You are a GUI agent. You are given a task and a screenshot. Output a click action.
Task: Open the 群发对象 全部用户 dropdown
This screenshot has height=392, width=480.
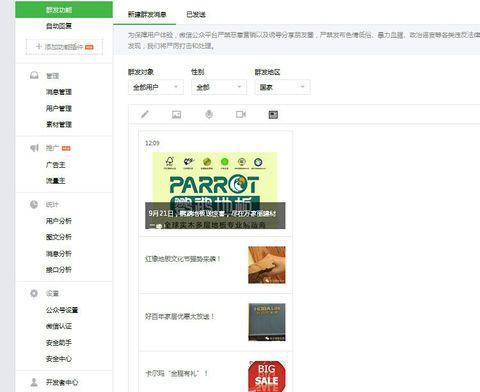point(156,87)
